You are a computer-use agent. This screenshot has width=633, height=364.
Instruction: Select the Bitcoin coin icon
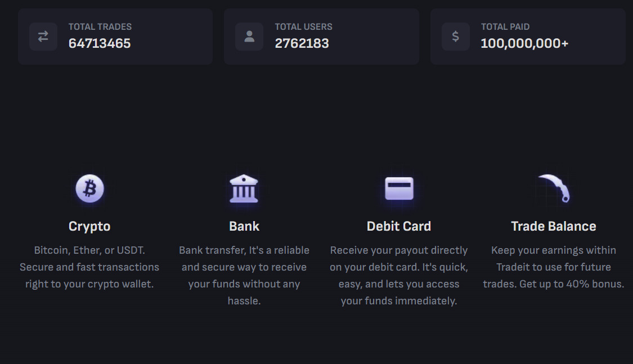tap(89, 188)
